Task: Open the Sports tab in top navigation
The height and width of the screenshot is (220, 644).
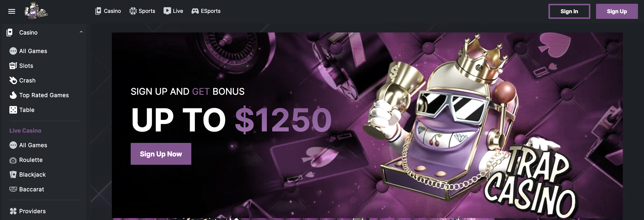Action: pyautogui.click(x=142, y=11)
